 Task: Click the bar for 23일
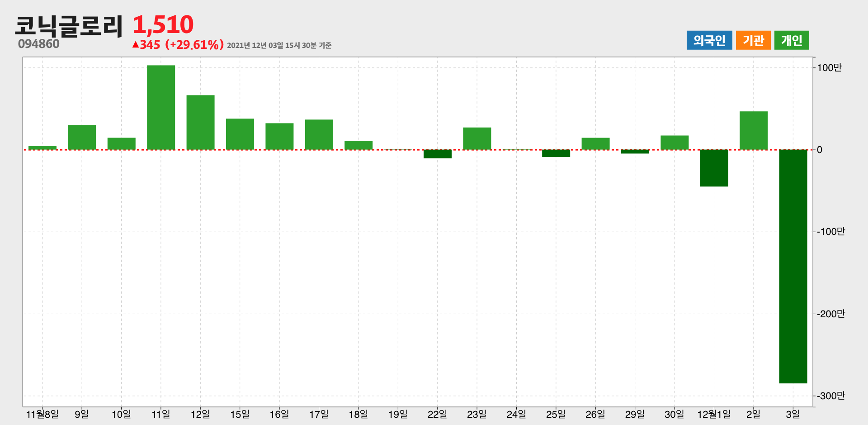coord(477,138)
